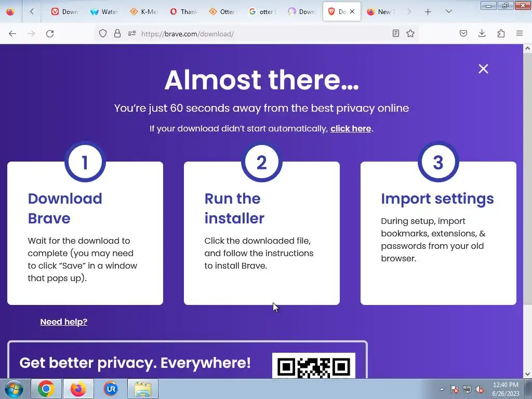Screen dimensions: 532x399
Task: Show hidden tray icons arrow
Action: [x=442, y=389]
